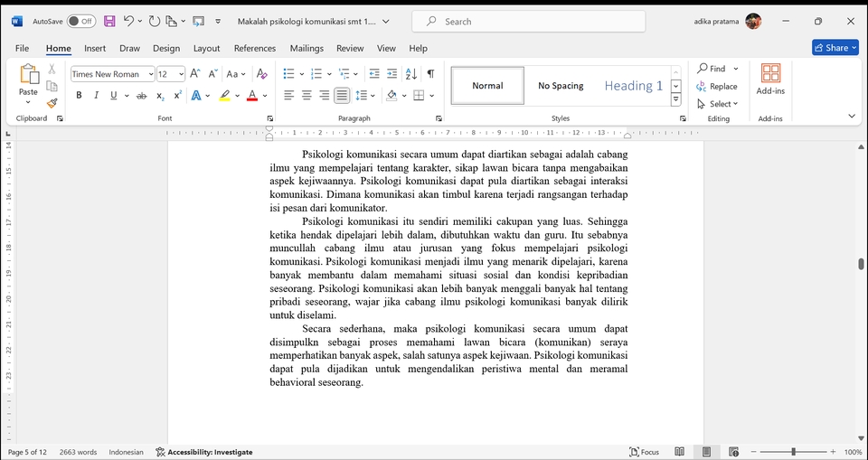Viewport: 868px width, 460px height.
Task: Expand the Numbering dropdown arrow
Action: pos(329,74)
